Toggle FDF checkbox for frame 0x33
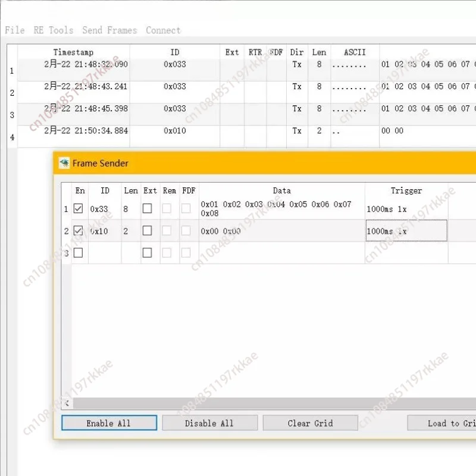Screen dimensions: 476x476 186,209
